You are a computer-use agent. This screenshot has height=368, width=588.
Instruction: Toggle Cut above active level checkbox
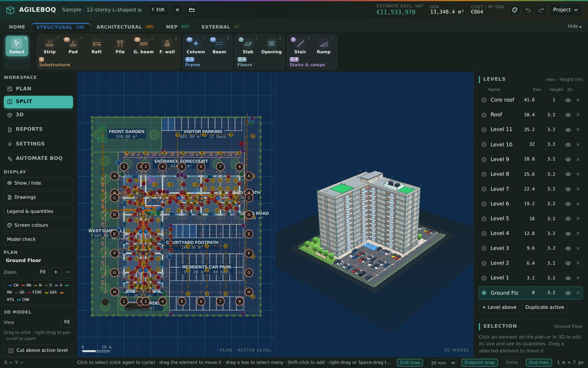11,350
